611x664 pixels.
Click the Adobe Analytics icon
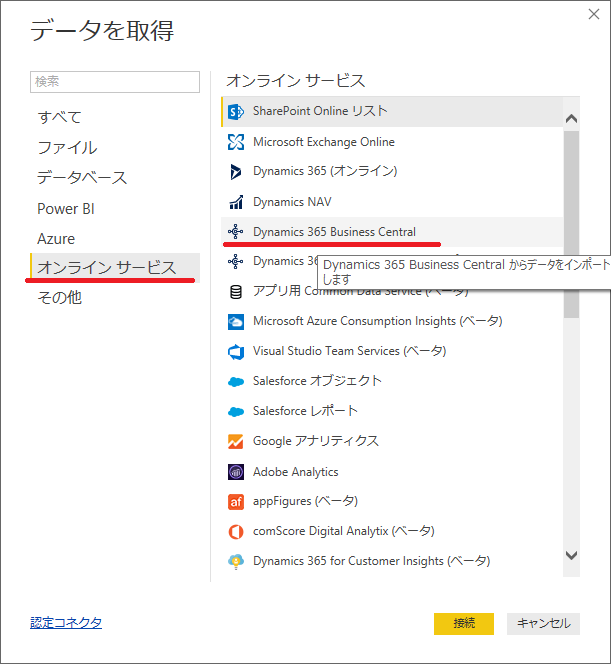coord(236,472)
